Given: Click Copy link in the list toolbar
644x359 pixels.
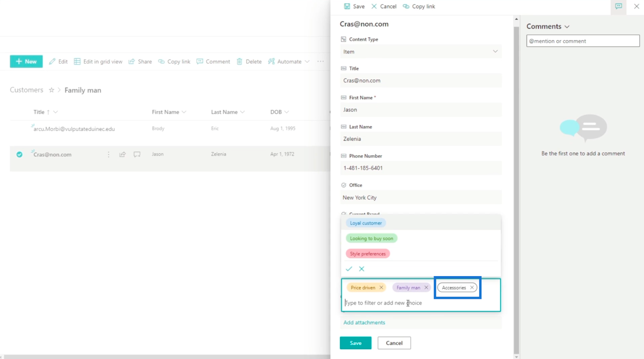Looking at the screenshot, I should 174,62.
